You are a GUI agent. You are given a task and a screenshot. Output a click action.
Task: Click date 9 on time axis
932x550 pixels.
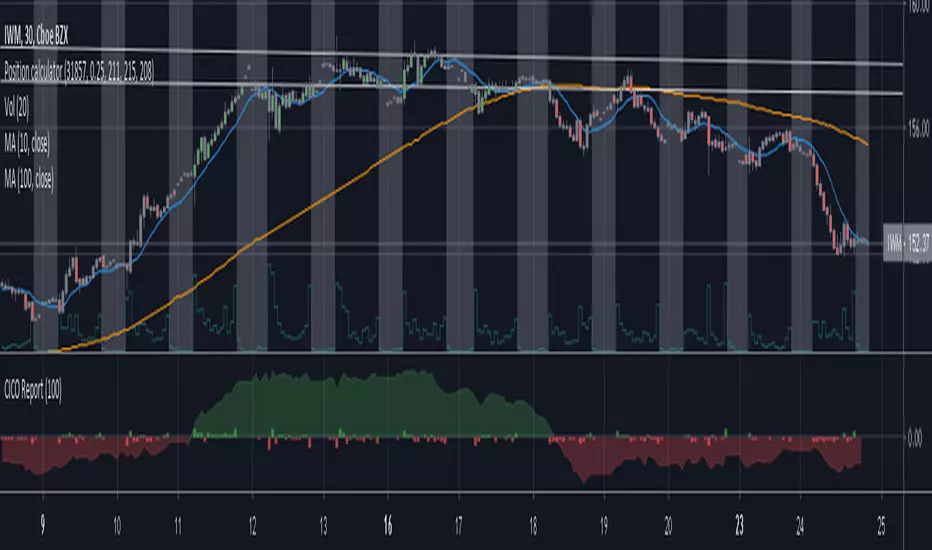click(x=42, y=526)
